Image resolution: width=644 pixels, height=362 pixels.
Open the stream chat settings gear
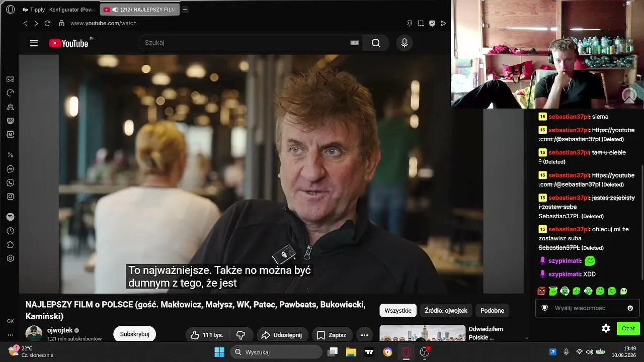click(x=606, y=328)
